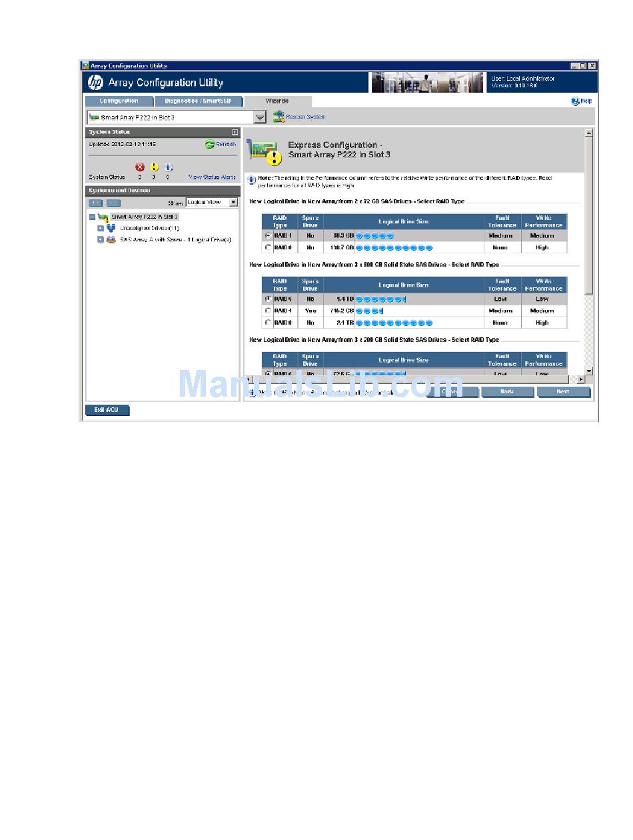Viewport: 633px width, 840px height.
Task: Collapse the Smart Array P222 tree node
Action: [92, 217]
